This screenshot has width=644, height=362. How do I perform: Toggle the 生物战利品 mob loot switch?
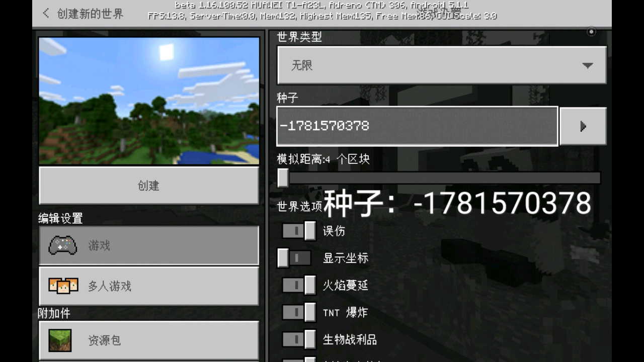point(299,339)
